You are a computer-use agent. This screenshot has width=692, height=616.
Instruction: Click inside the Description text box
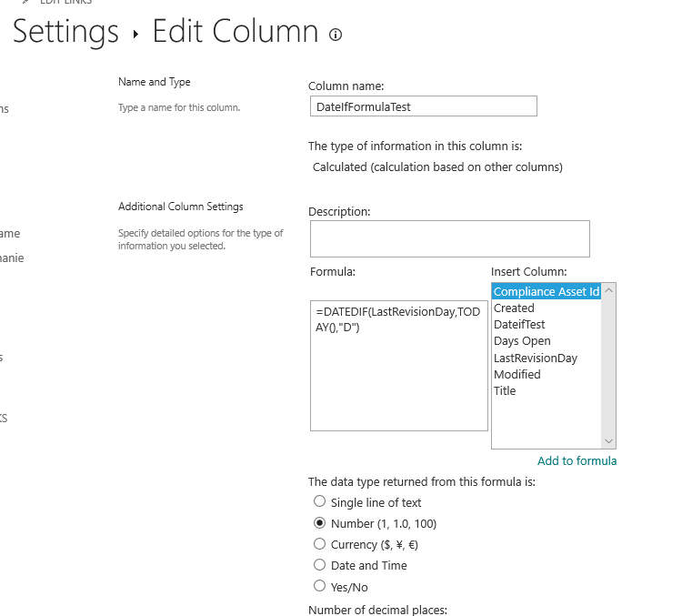[450, 239]
